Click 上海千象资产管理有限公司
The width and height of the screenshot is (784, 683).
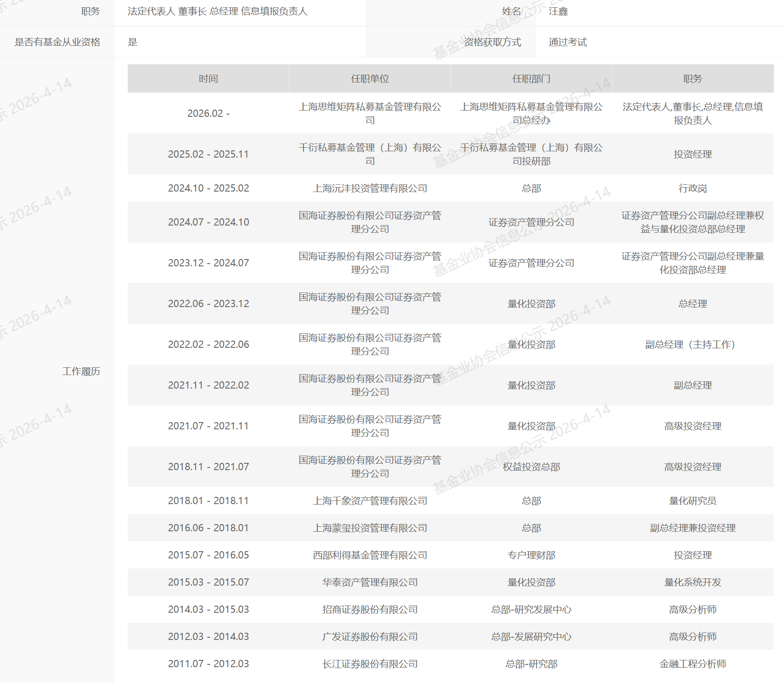coord(371,501)
